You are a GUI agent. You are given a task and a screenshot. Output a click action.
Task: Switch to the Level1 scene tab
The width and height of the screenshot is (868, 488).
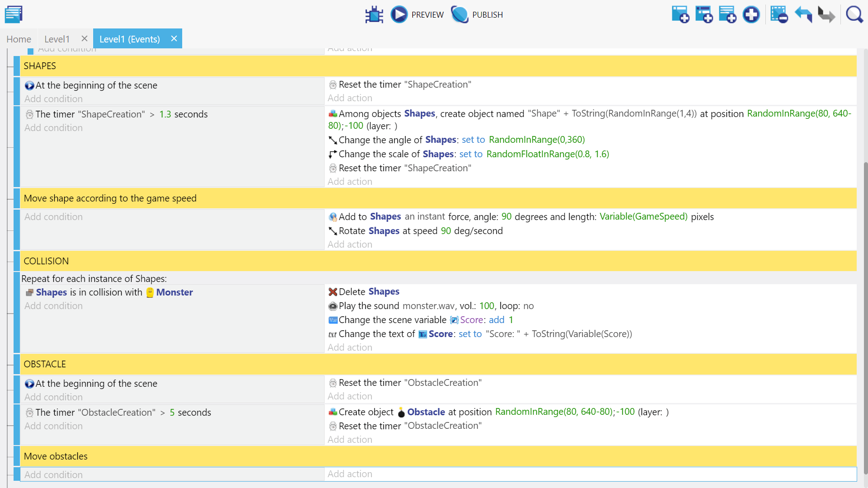click(57, 39)
